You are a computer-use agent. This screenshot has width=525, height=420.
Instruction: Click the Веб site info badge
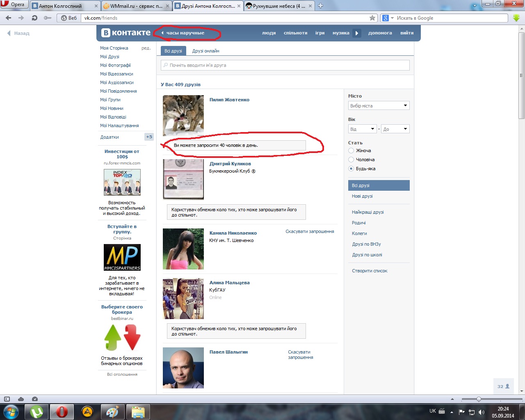tap(69, 18)
